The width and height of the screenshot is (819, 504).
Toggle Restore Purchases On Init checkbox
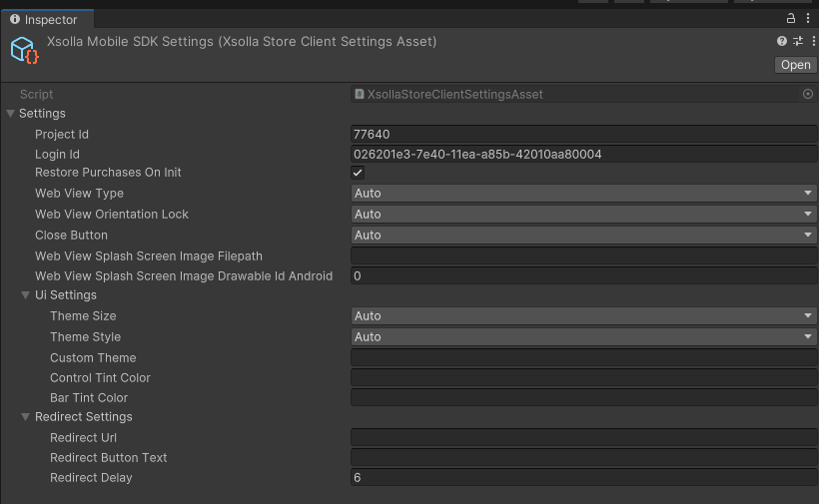tap(358, 173)
